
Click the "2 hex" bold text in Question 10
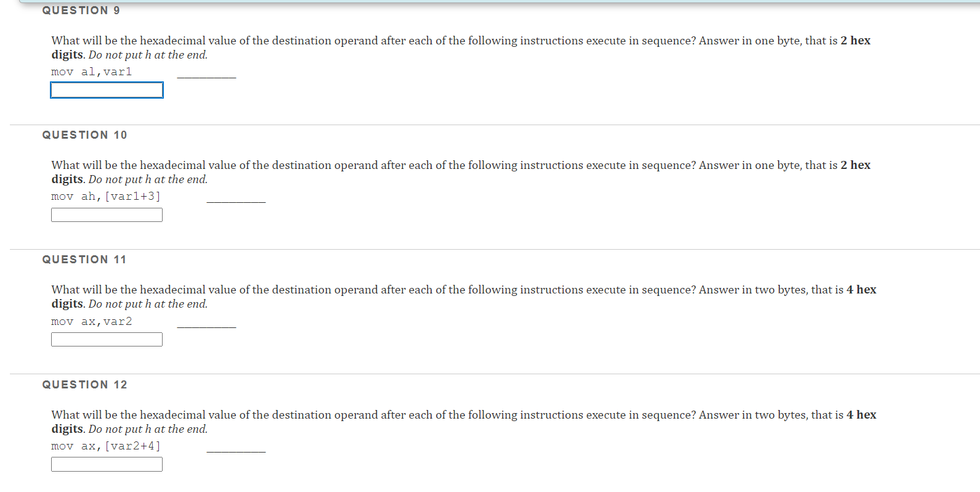point(856,165)
